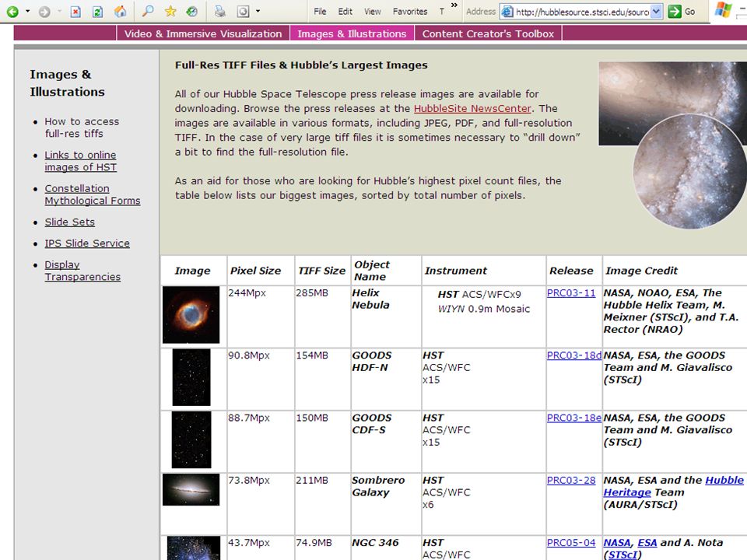
Task: Switch to Video & Immersive Visualization tab
Action: [203, 33]
